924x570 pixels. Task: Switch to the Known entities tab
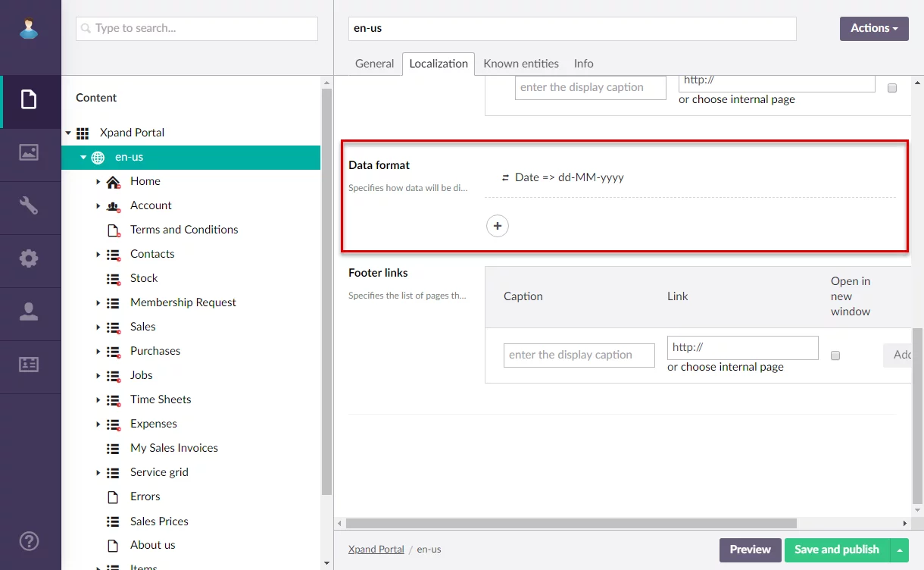click(x=521, y=64)
